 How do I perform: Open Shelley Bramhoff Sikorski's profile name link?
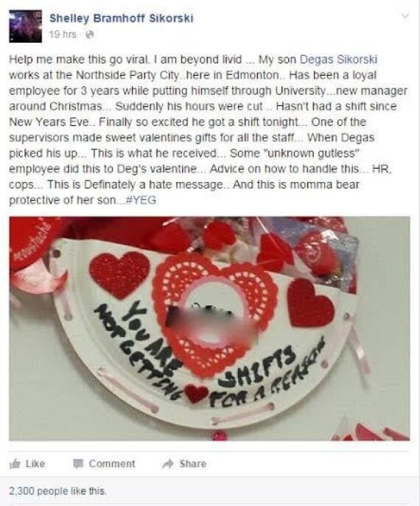[122, 18]
